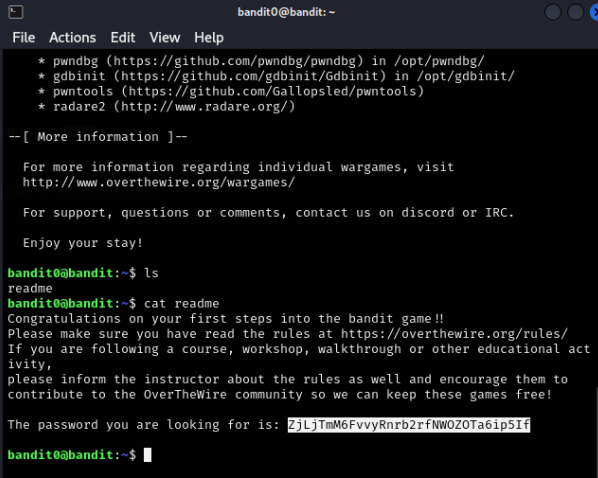Click the terminal icon in title bar
The image size is (598, 478).
[16, 12]
